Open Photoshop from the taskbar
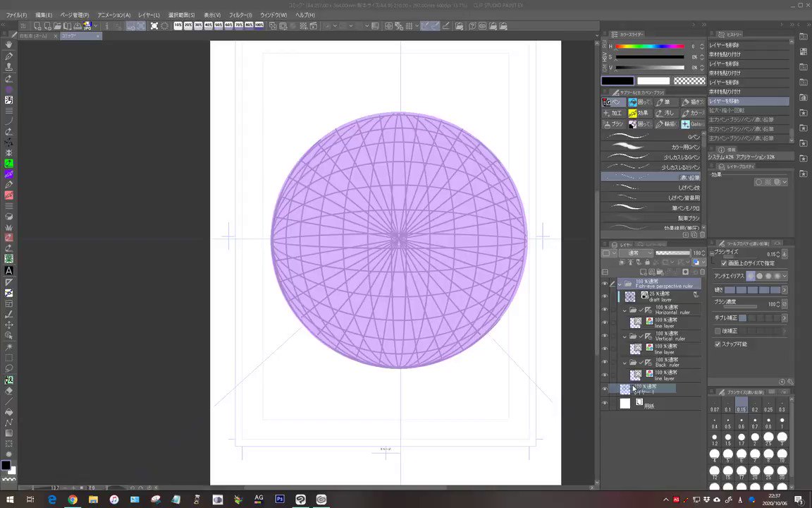Viewport: 812px width, 508px height. pos(280,499)
